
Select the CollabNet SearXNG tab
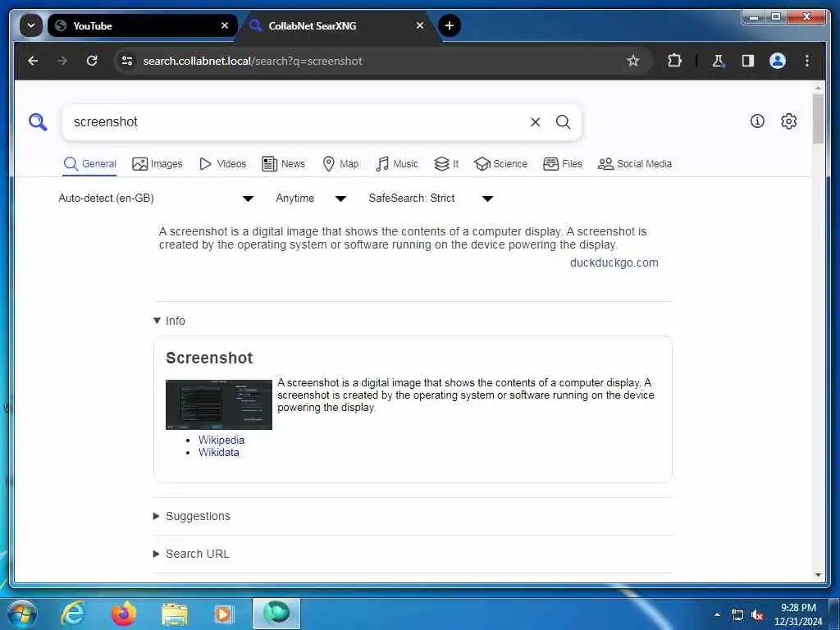click(x=337, y=25)
